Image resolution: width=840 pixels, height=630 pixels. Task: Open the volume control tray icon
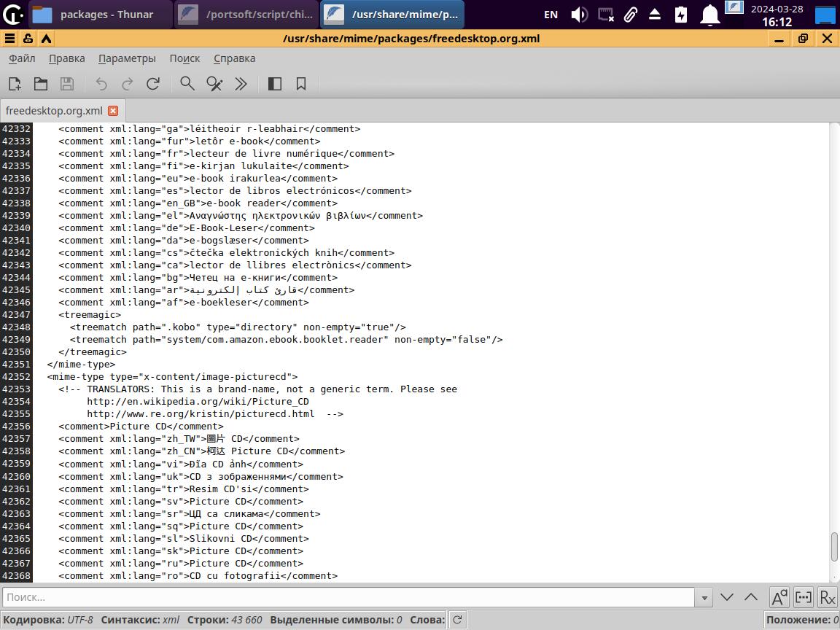coord(579,15)
